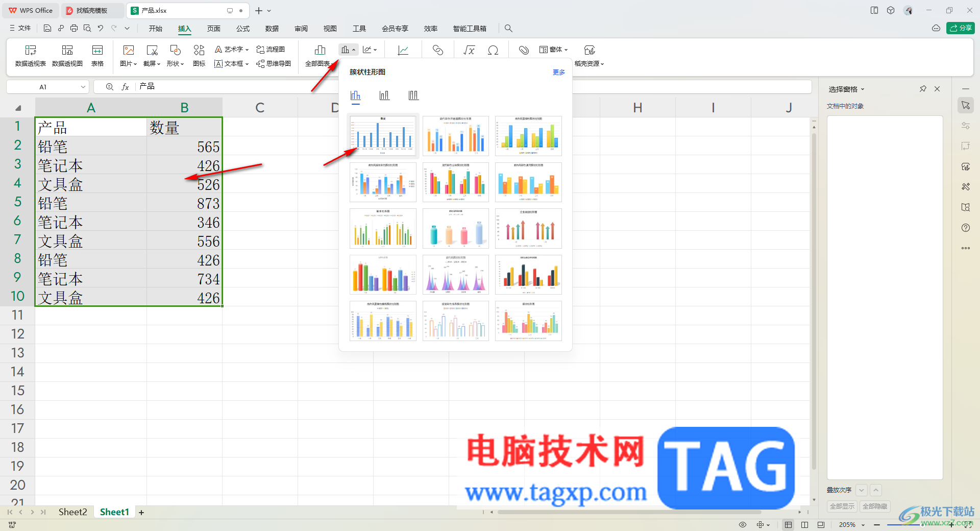Open the Name Box dropdown arrow
This screenshot has height=531, width=980.
[x=83, y=87]
